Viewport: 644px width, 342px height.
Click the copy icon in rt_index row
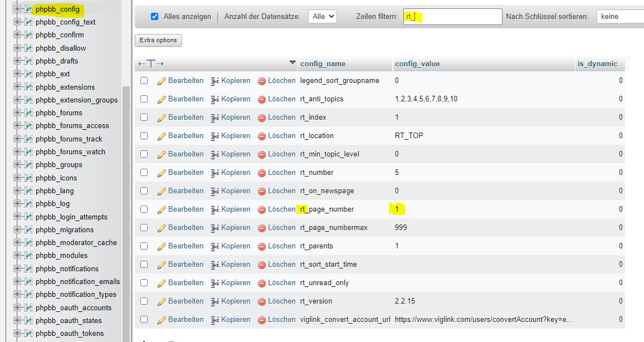[x=215, y=118]
